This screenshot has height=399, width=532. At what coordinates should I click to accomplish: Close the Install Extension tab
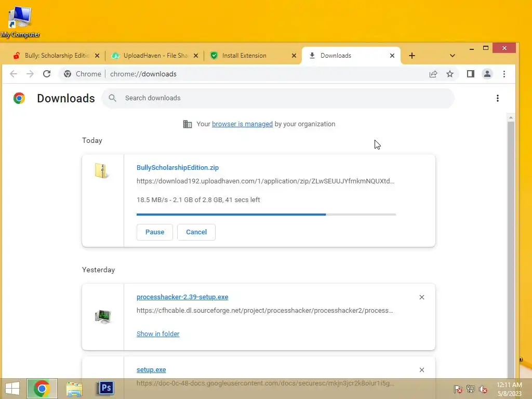294,56
